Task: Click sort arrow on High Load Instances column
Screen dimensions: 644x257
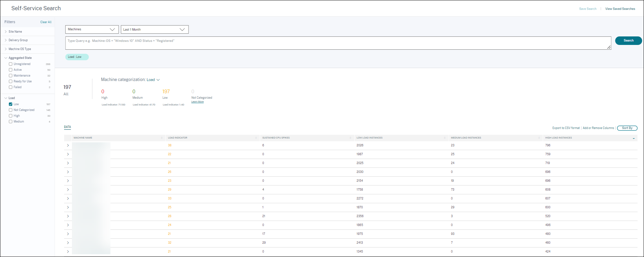Action: pyautogui.click(x=634, y=138)
